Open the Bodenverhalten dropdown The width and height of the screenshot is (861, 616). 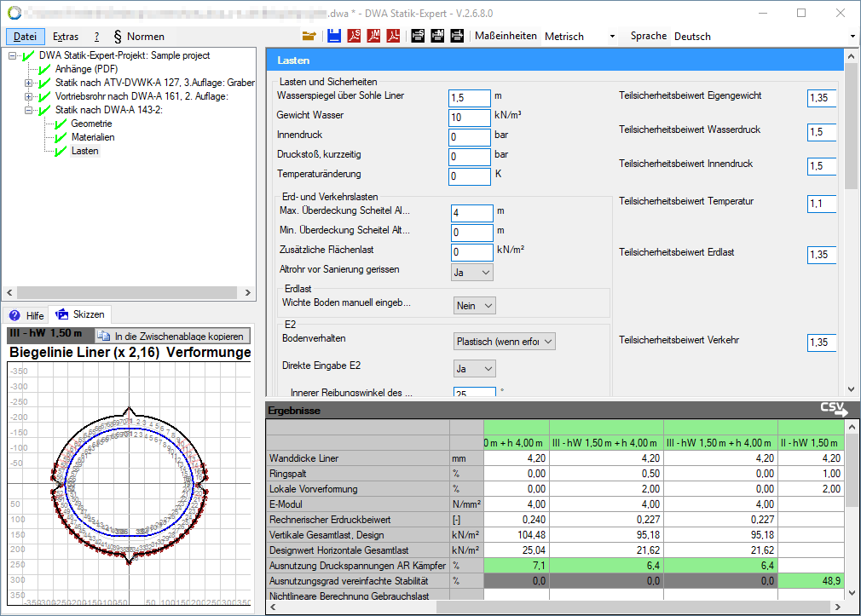point(505,342)
